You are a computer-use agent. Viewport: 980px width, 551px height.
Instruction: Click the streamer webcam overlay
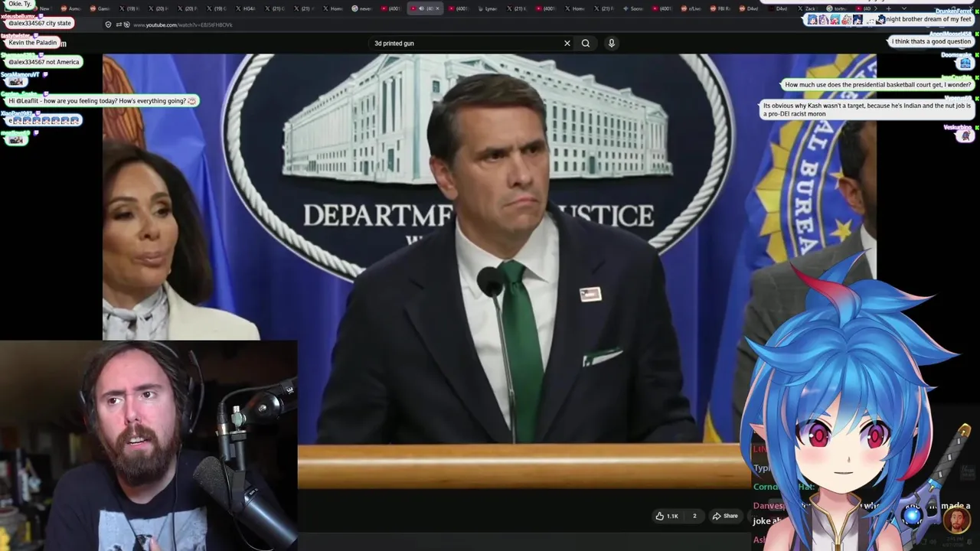coord(149,445)
